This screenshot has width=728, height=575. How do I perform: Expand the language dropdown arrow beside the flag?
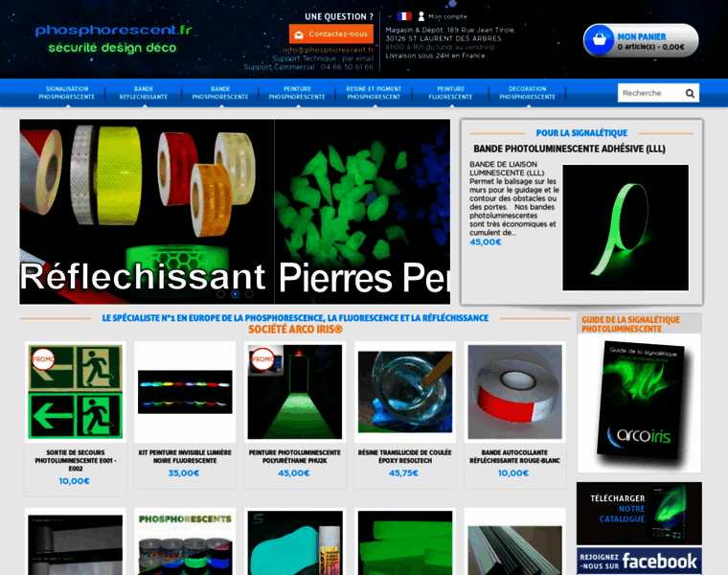click(x=390, y=16)
